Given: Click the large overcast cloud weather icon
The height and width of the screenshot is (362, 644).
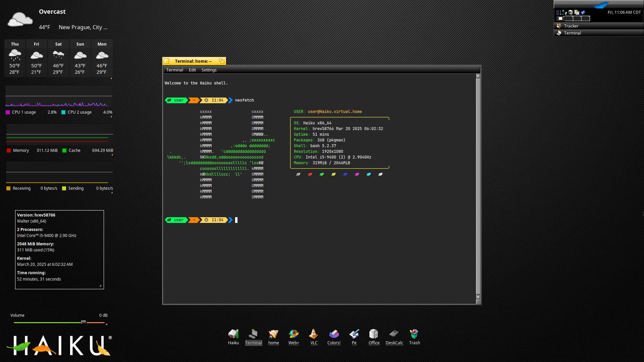Looking at the screenshot, I should [x=20, y=19].
